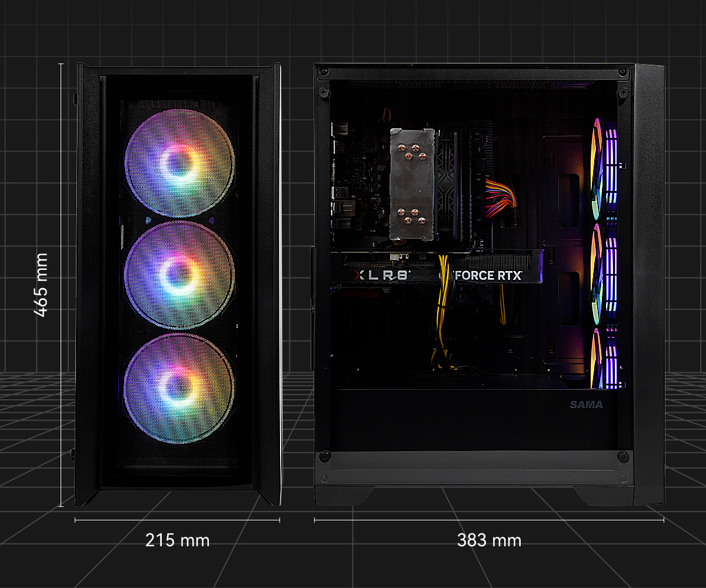Click the bottom-left thumbscrew on side panel
Image resolution: width=706 pixels, height=588 pixels.
tap(323, 457)
